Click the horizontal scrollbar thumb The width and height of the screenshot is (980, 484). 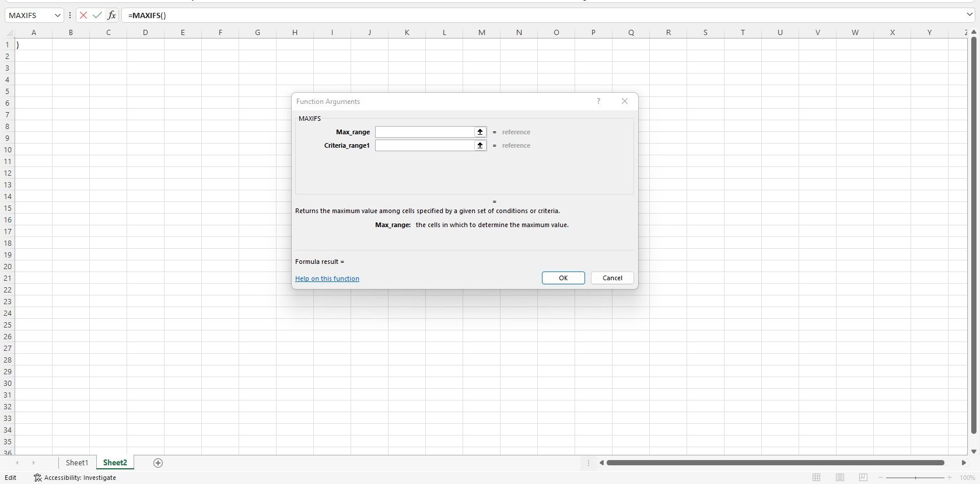775,463
